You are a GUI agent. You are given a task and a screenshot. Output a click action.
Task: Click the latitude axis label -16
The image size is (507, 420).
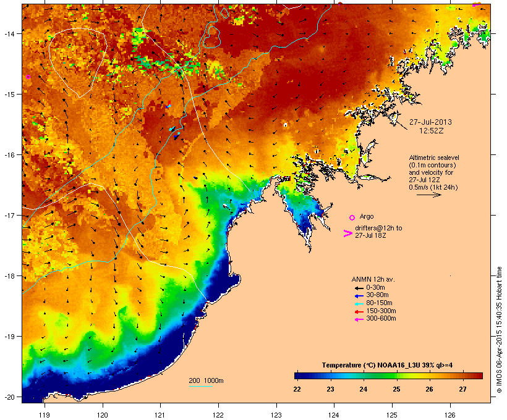pyautogui.click(x=9, y=155)
